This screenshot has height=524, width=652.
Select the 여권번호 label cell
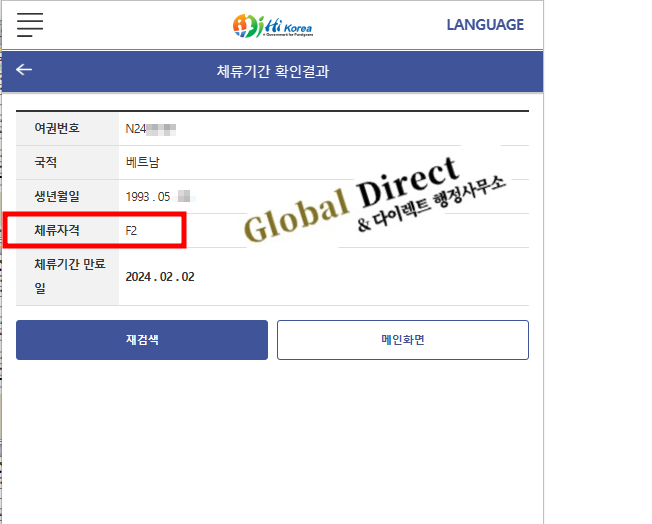tap(57, 128)
